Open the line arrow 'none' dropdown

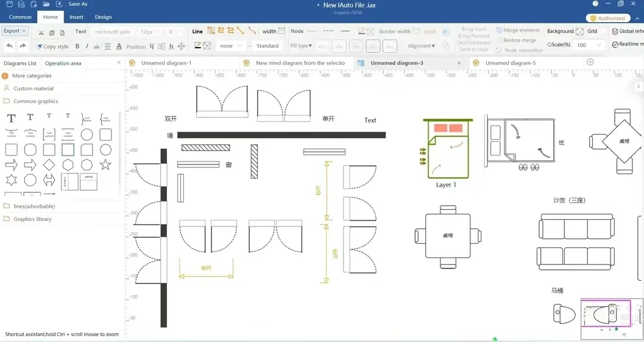(x=231, y=46)
